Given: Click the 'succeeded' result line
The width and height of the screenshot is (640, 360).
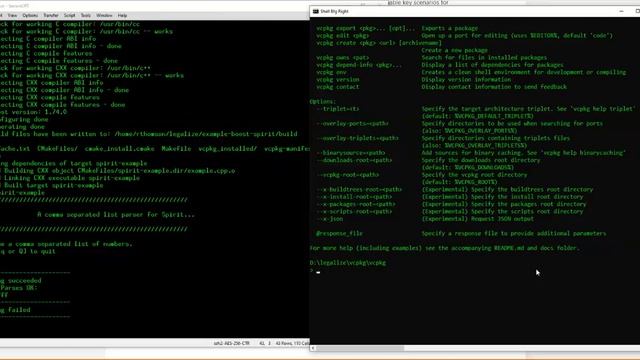Looking at the screenshot, I should (20, 281).
